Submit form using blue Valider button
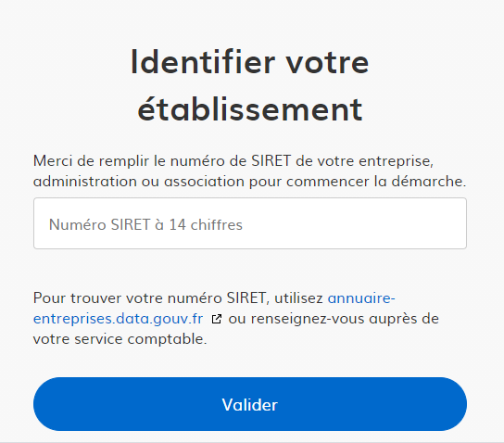The image size is (504, 443). coord(250,404)
